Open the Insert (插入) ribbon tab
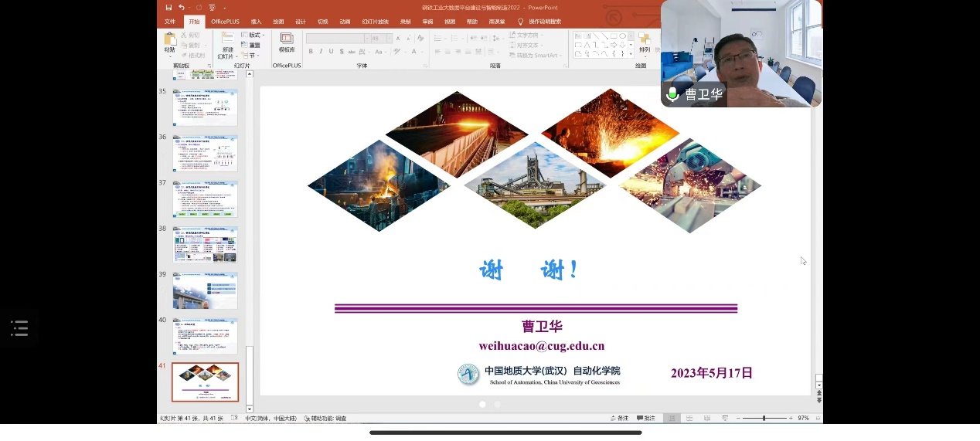 (x=256, y=22)
